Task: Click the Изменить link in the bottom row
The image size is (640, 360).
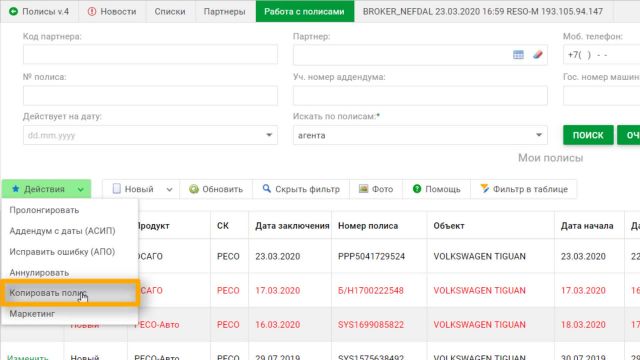Action: click(x=28, y=358)
